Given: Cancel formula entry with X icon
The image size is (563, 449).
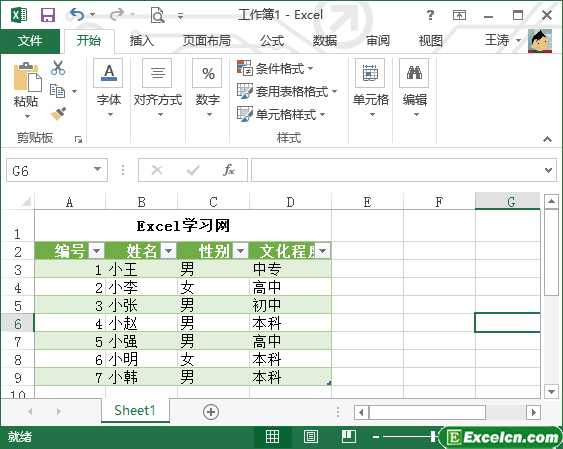Looking at the screenshot, I should pos(157,170).
